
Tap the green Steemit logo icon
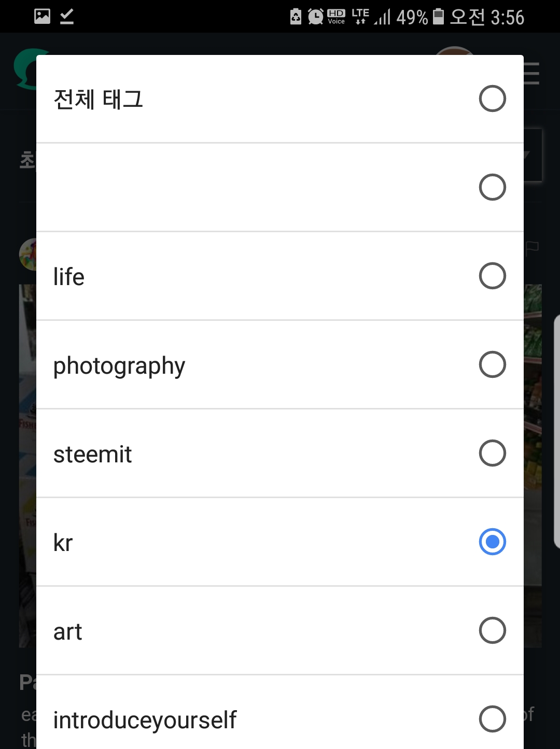(25, 68)
